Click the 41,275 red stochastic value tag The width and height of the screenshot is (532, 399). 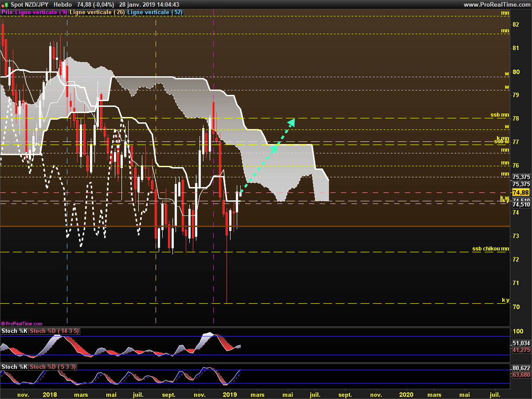[x=521, y=350]
